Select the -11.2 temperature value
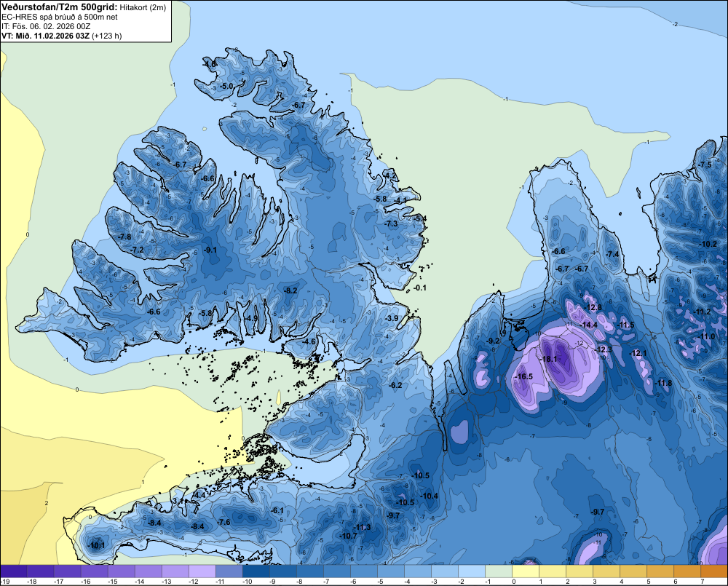 coord(703,312)
